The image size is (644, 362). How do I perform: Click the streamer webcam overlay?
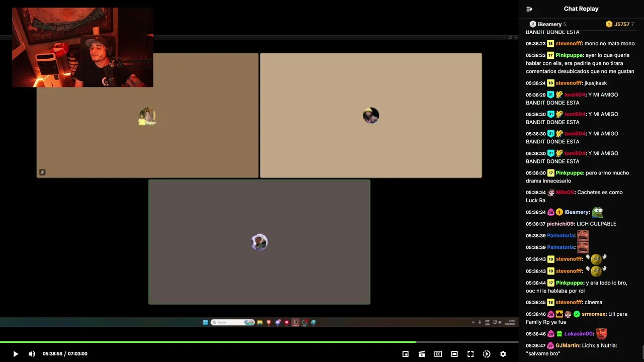pyautogui.click(x=83, y=47)
